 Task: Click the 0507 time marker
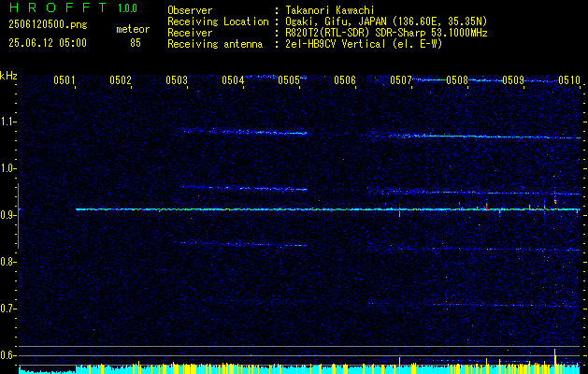[x=401, y=80]
